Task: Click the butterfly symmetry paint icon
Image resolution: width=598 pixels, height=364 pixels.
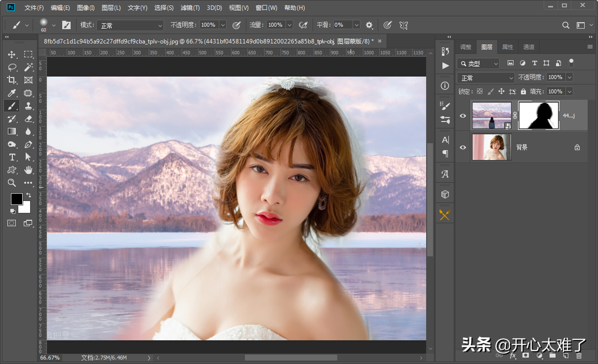Action: [403, 25]
